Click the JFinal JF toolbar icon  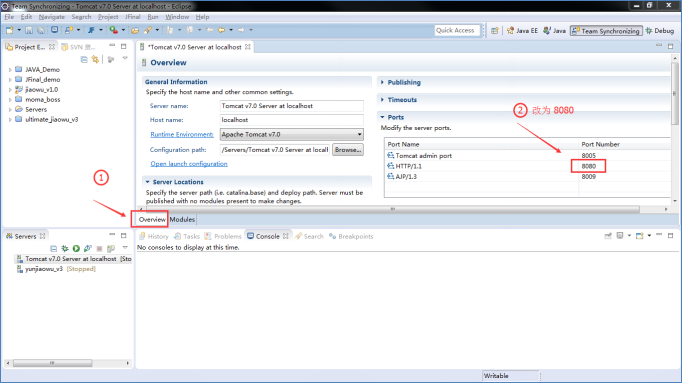(x=91, y=30)
